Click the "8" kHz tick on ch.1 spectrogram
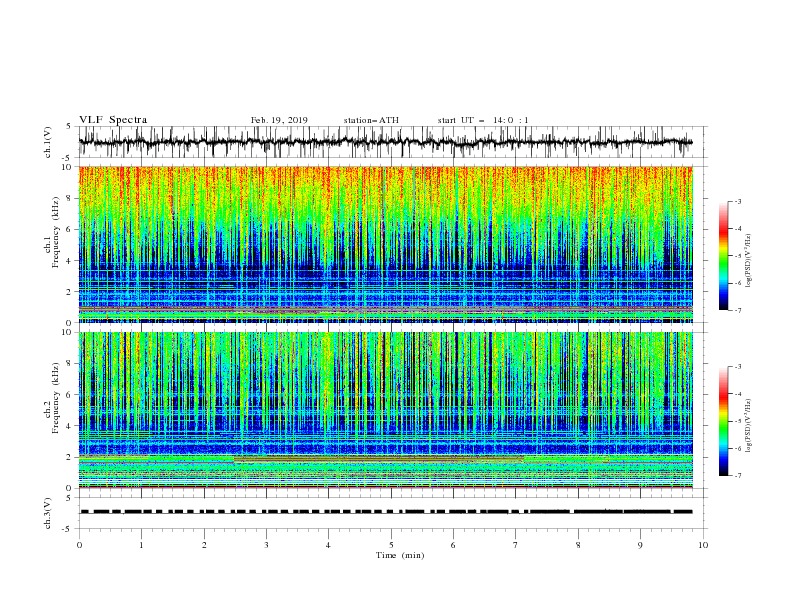Viewport: 792px width, 612px height. click(69, 198)
